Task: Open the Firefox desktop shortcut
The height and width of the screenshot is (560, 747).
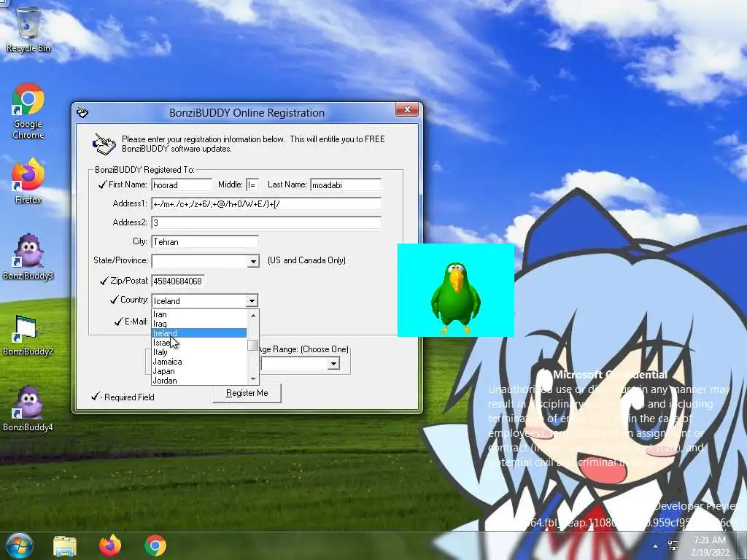Action: point(28,182)
